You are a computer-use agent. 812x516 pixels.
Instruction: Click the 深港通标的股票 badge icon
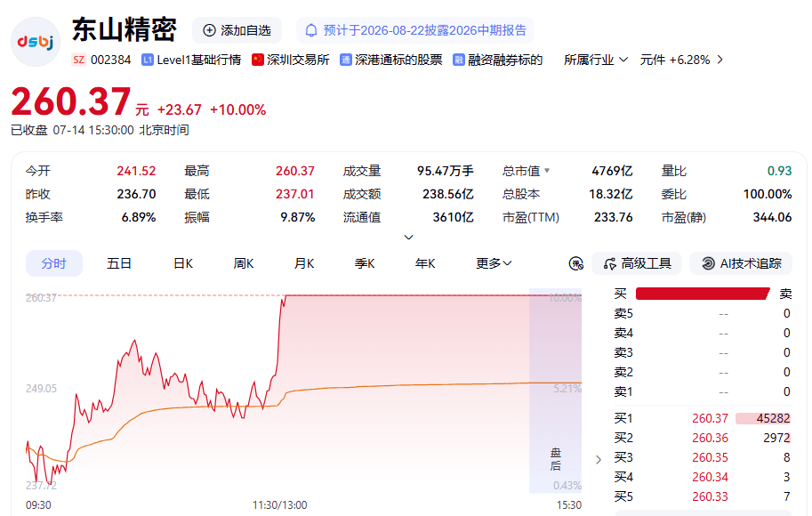point(345,60)
